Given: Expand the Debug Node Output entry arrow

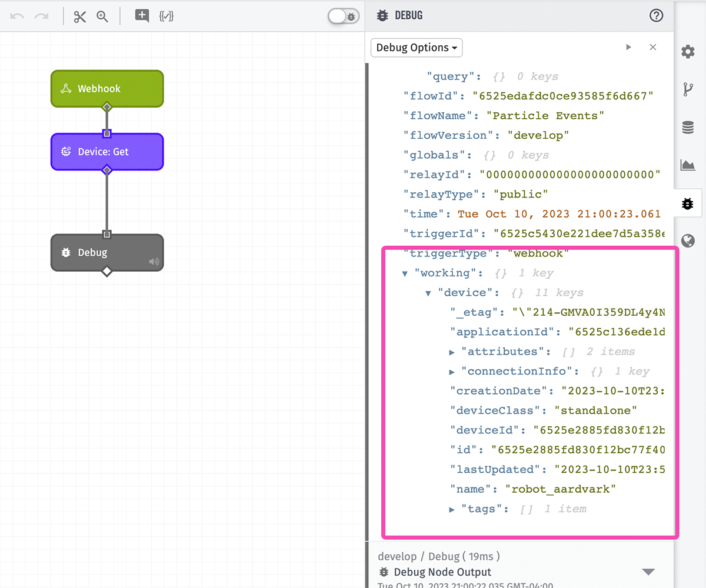Looking at the screenshot, I should 648,572.
